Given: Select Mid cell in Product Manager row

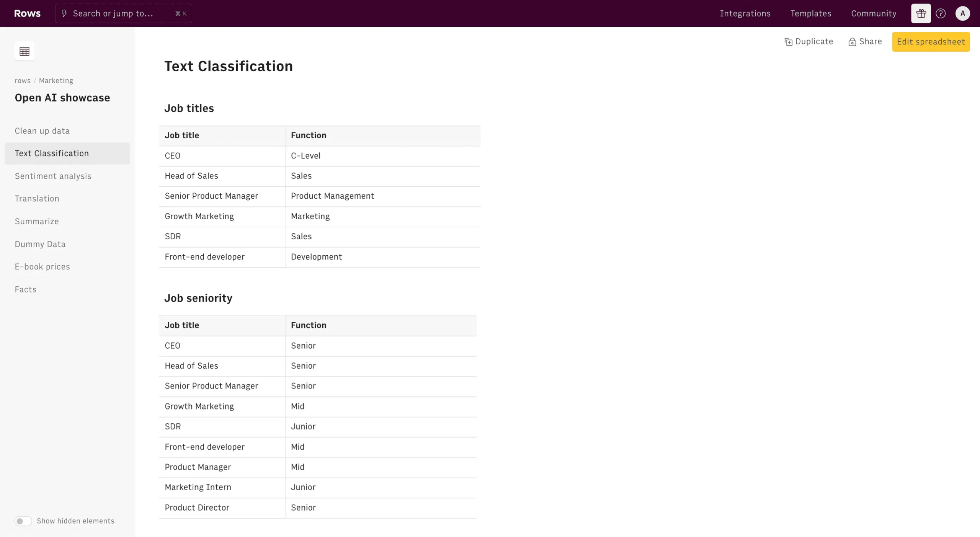Looking at the screenshot, I should (x=381, y=467).
